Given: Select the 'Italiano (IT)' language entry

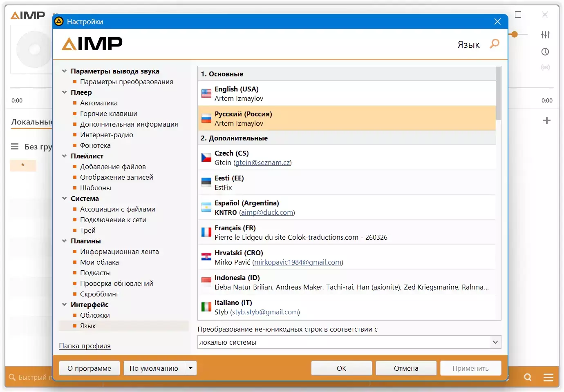Looking at the screenshot, I should (347, 307).
